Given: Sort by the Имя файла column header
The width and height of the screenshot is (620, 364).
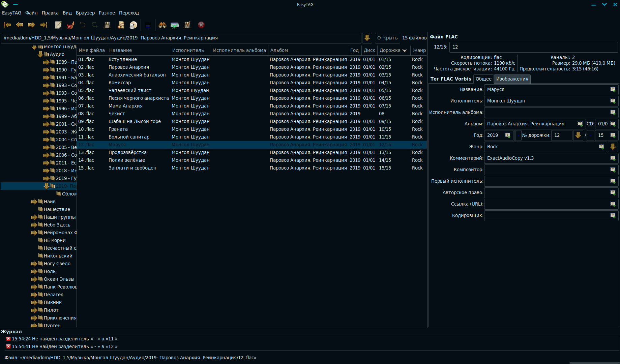Looking at the screenshot, I should pos(92,50).
